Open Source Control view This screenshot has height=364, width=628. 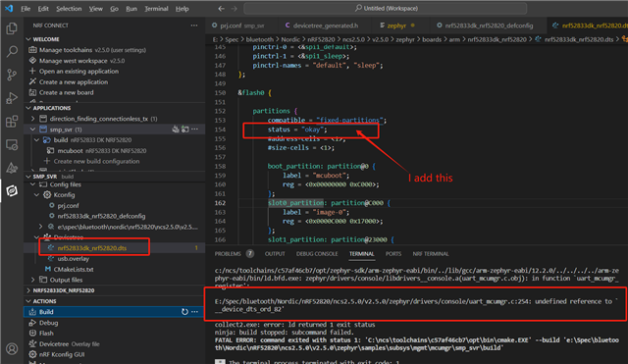click(12, 75)
